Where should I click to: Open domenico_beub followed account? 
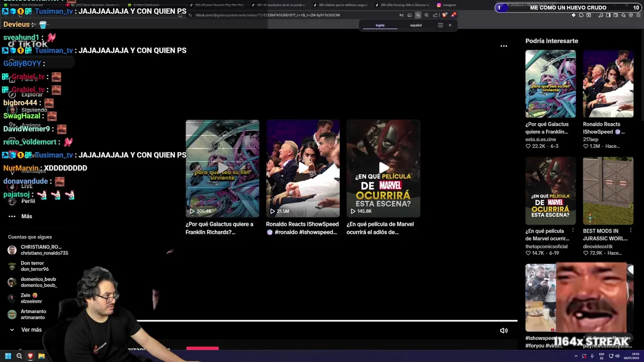(32, 282)
